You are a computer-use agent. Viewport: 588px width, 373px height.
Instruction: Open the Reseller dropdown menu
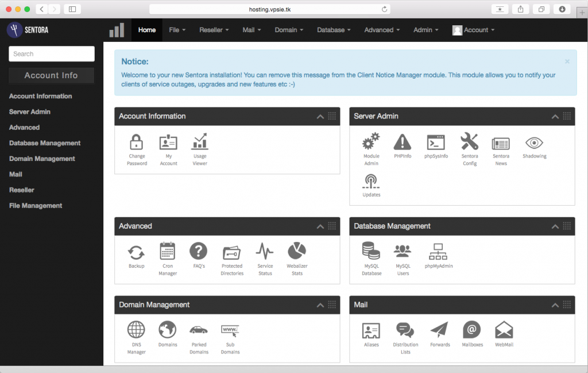tap(214, 30)
